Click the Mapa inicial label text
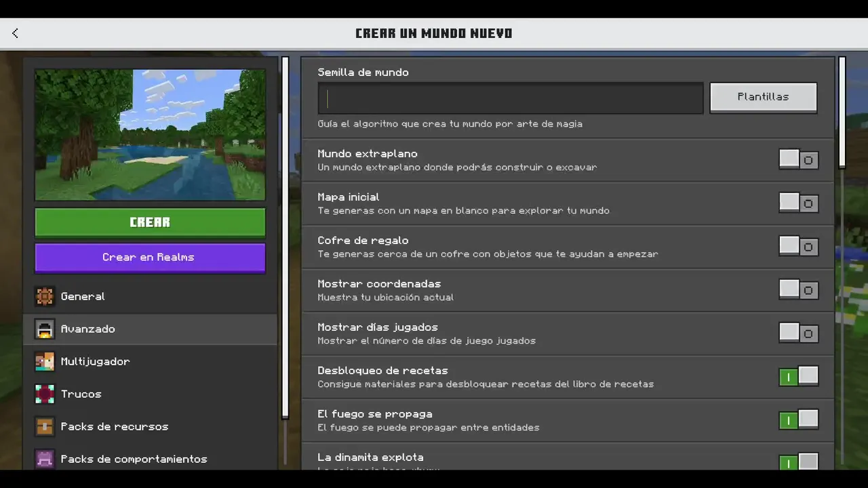Screen dimensions: 868x488 point(349,197)
